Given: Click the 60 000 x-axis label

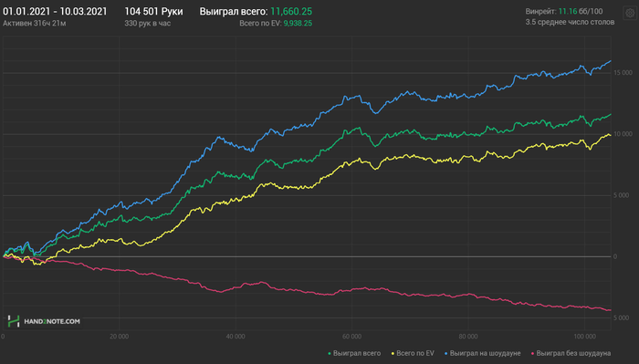Looking at the screenshot, I should pyautogui.click(x=351, y=337).
